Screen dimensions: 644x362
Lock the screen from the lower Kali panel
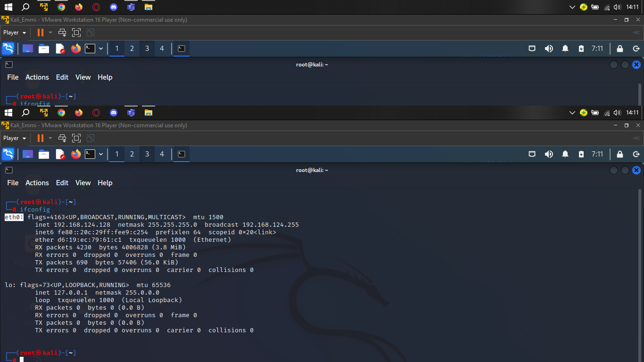[620, 154]
